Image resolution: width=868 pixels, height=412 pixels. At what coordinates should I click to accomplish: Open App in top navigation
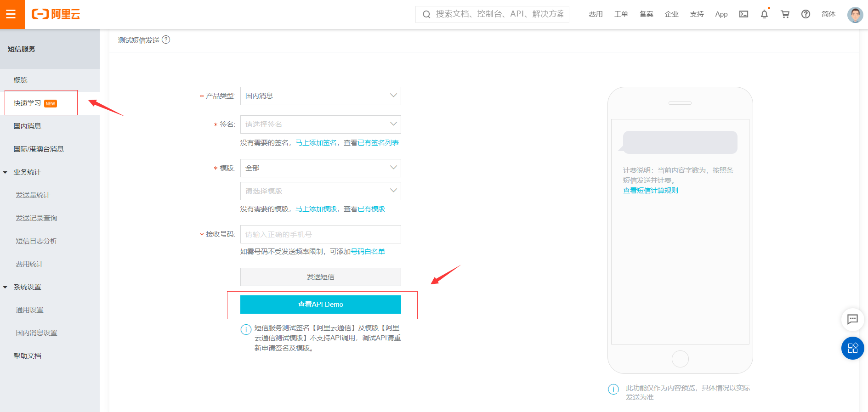tap(721, 14)
